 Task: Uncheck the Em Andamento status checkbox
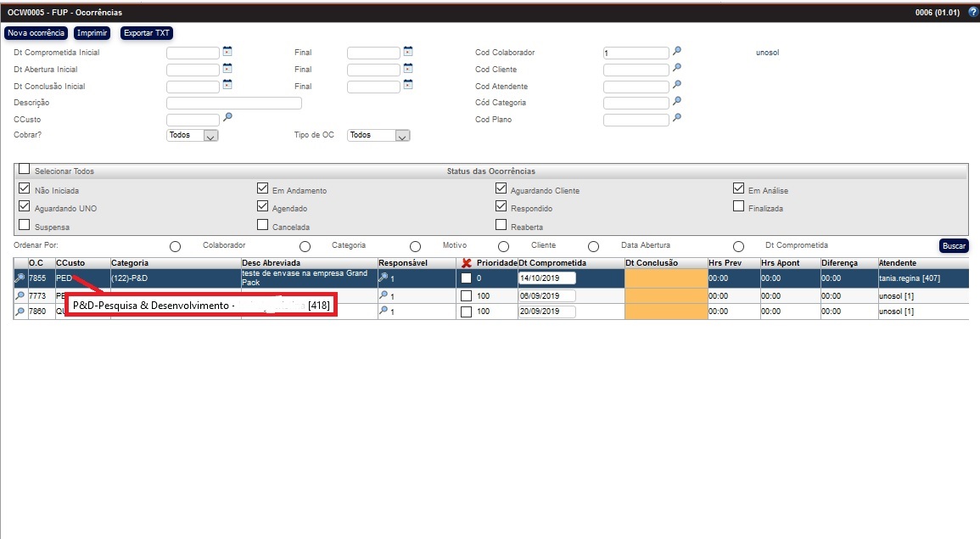[263, 189]
